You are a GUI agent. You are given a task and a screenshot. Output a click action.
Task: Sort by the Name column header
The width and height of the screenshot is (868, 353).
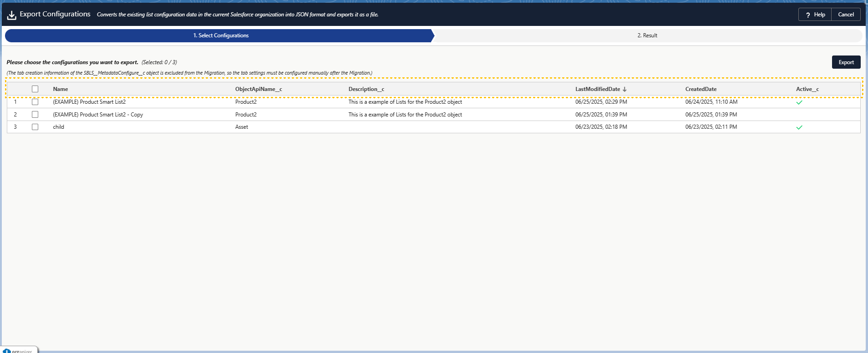(x=61, y=89)
